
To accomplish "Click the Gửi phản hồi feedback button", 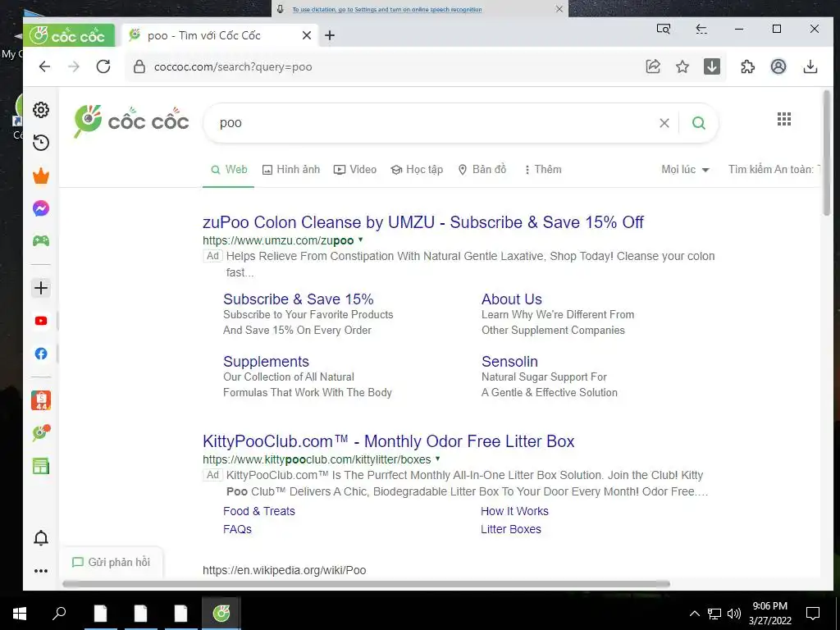I will point(111,562).
